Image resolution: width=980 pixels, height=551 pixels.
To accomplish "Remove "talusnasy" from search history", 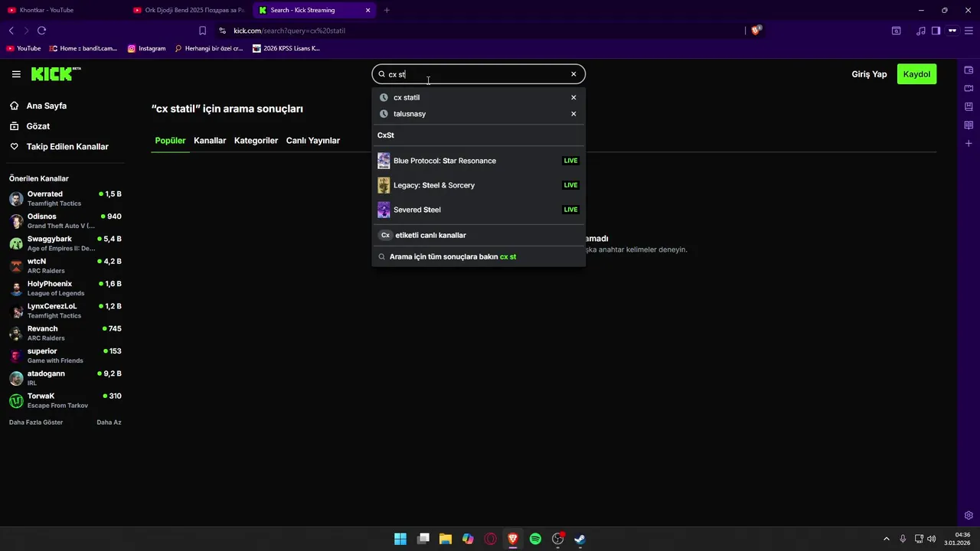I will (573, 113).
